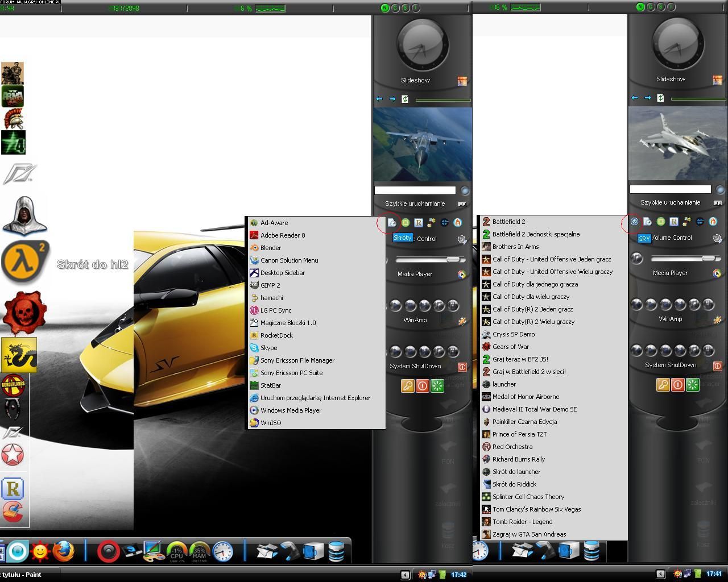This screenshot has height=582, width=728.
Task: Launch Tomb Raider - Legend from games menu
Action: [x=553, y=522]
